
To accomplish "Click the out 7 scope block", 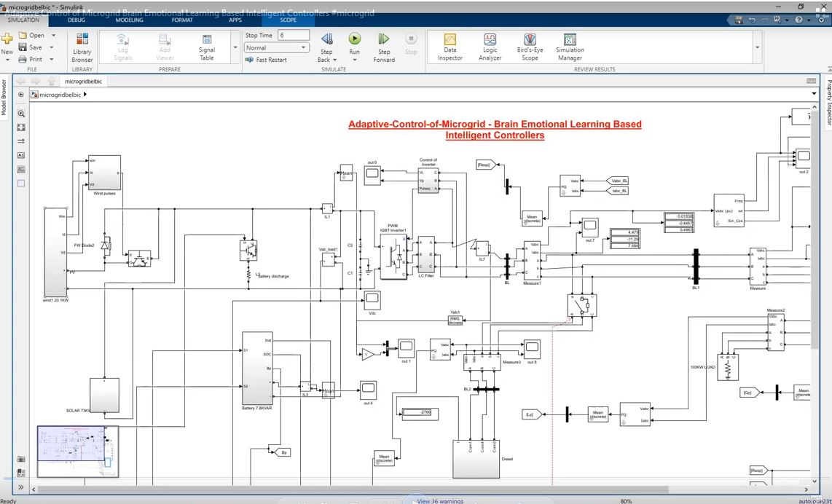I will click(590, 227).
